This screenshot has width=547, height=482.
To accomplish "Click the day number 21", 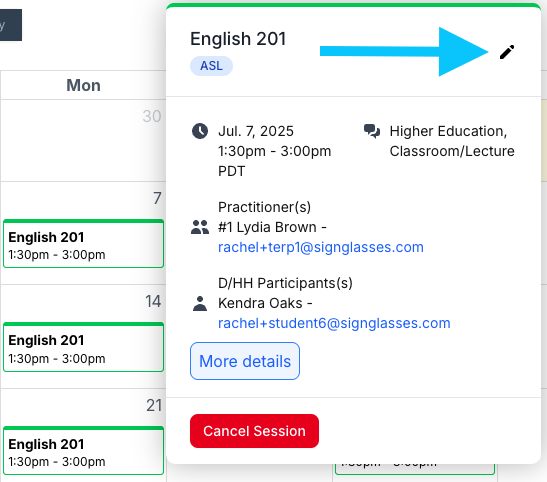I will point(154,405).
